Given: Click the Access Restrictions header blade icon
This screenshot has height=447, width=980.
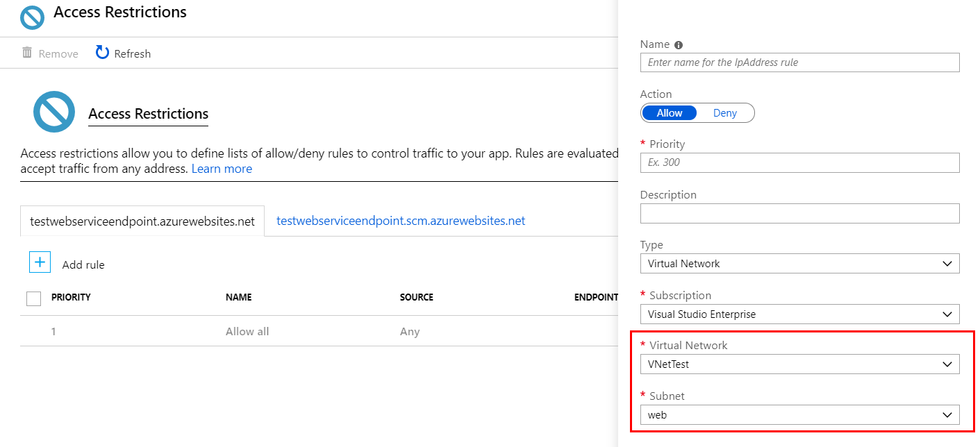Looking at the screenshot, I should click(x=32, y=17).
